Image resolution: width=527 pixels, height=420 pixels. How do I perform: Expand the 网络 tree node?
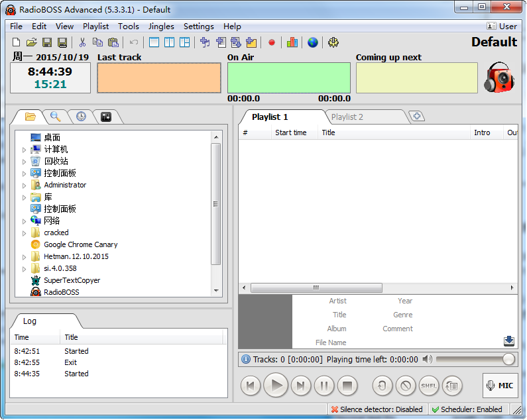tap(25, 221)
